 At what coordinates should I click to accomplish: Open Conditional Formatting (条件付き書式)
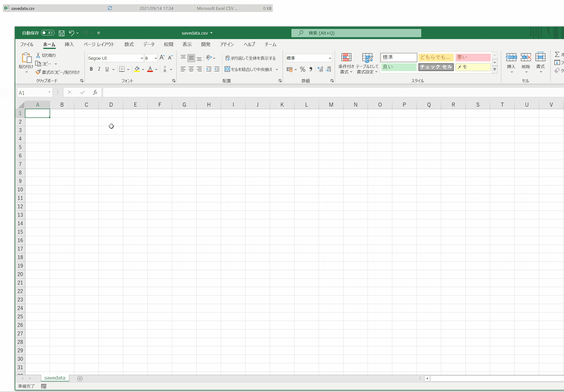(x=346, y=63)
